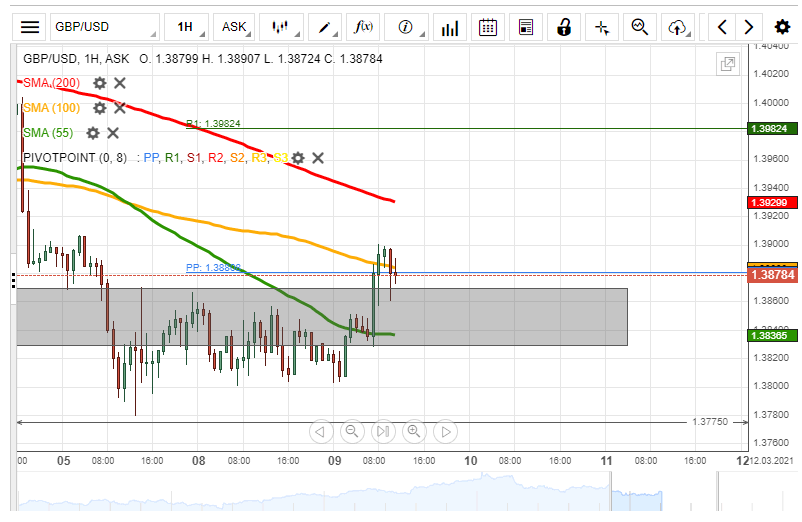Image resolution: width=802 pixels, height=522 pixels.
Task: Open the info icon menu
Action: [x=406, y=27]
